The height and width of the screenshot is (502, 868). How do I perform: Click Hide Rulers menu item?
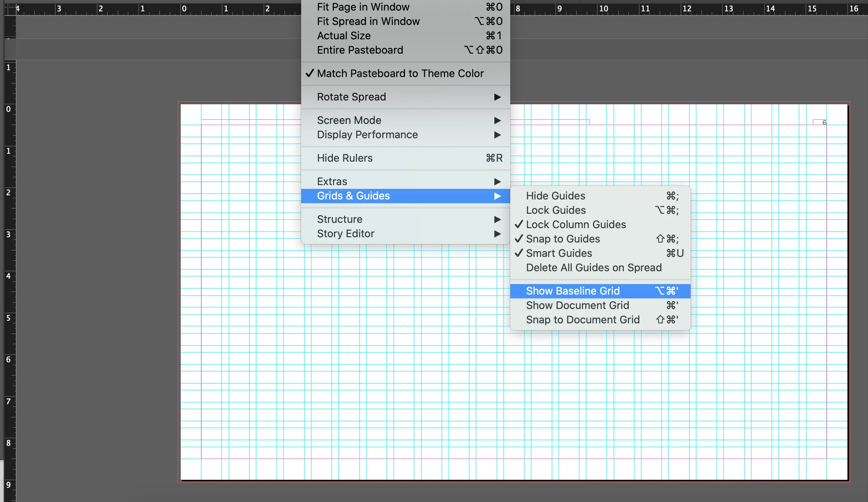345,158
